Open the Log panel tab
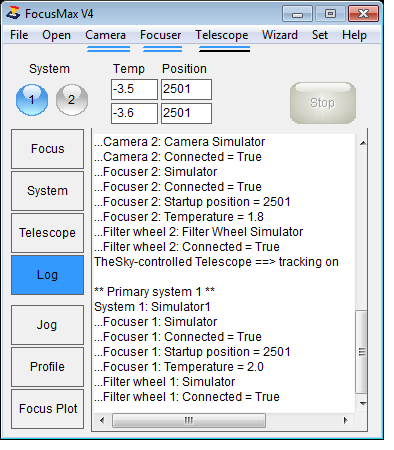The image size is (394, 450). (47, 275)
